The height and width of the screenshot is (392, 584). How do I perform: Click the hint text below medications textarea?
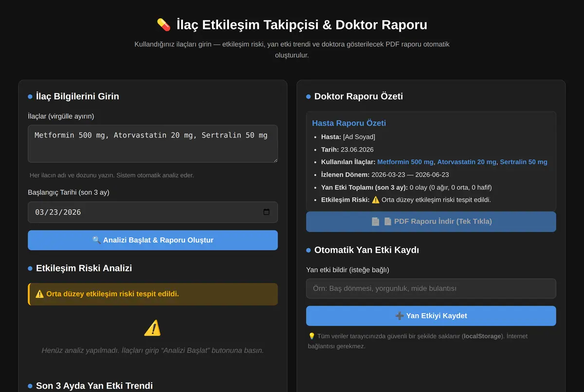click(112, 175)
